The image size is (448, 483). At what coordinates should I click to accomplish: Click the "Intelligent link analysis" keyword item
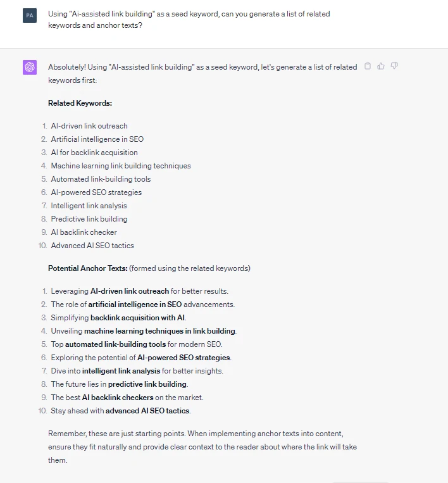[89, 206]
